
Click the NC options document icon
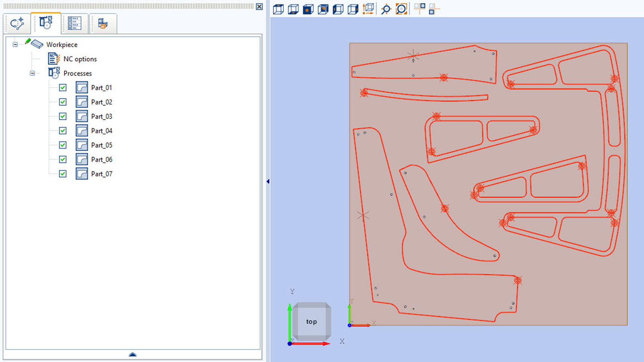point(54,59)
